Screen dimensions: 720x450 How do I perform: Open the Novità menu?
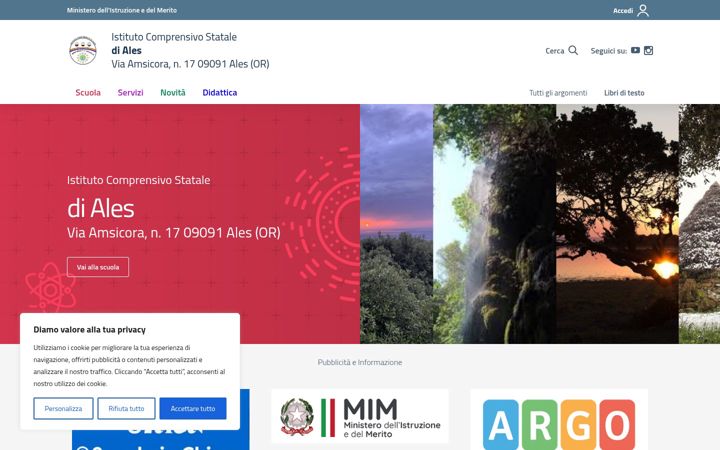[173, 92]
